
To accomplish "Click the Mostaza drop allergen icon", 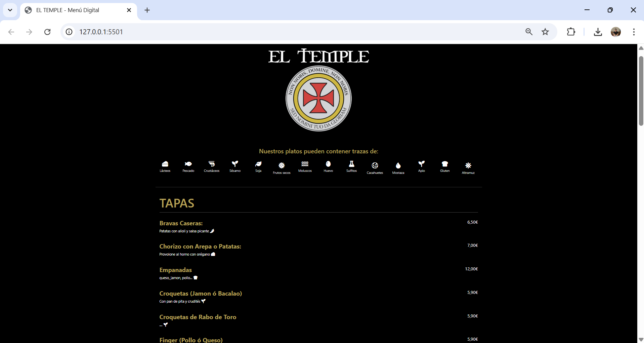I will point(398,165).
